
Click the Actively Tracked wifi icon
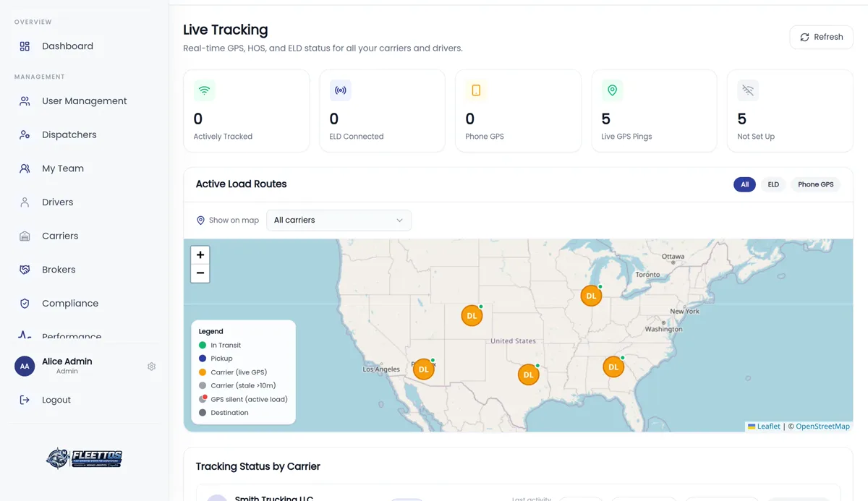click(205, 90)
